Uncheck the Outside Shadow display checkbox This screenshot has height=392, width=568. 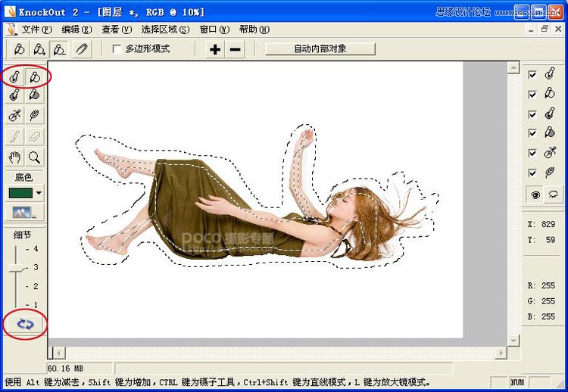tap(532, 133)
